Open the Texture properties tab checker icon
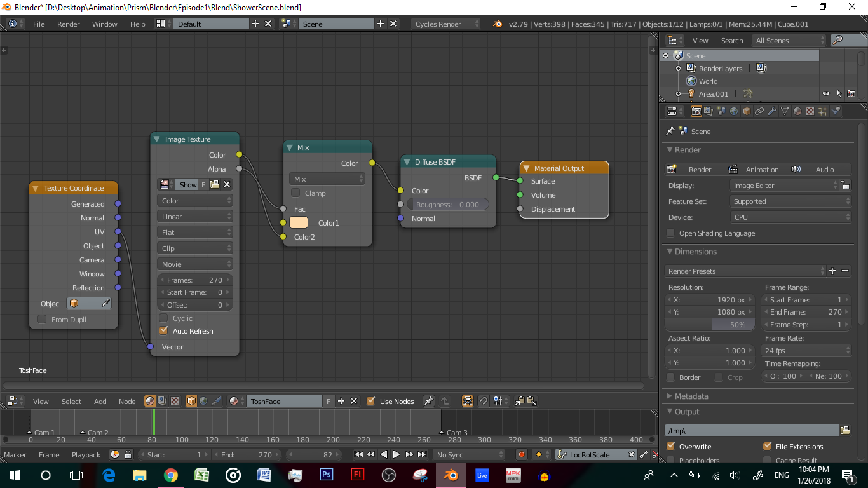Image resolution: width=868 pixels, height=488 pixels. [810, 111]
